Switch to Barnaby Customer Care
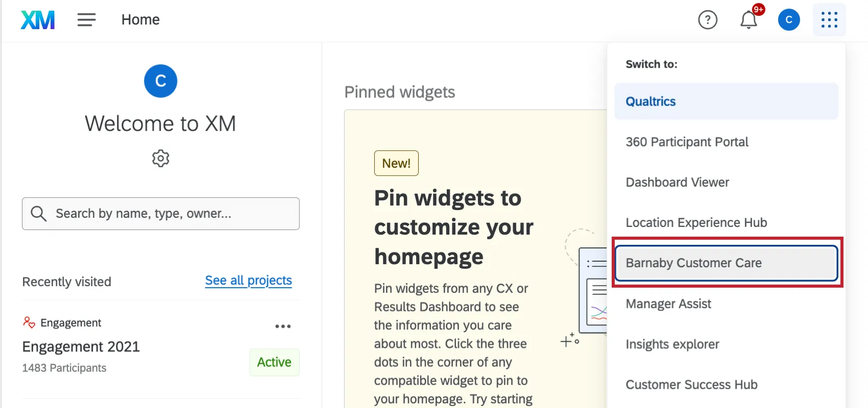 click(x=693, y=263)
